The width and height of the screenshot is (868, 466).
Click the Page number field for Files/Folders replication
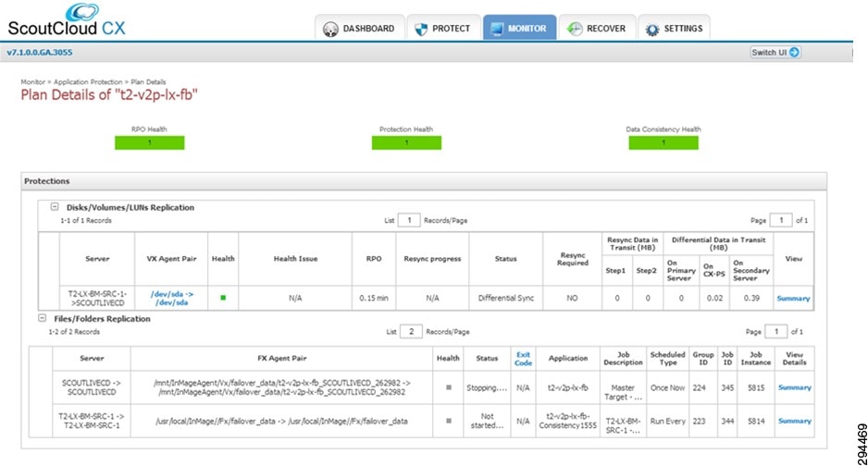[x=776, y=331]
